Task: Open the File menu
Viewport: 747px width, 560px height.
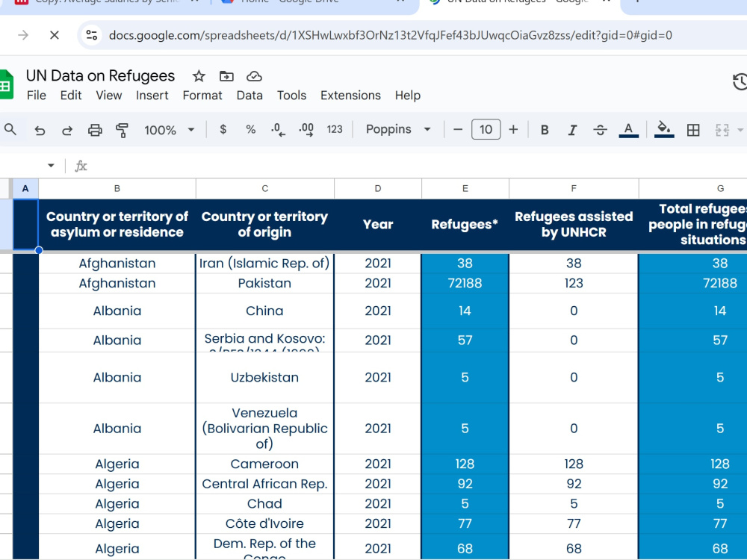Action: click(x=36, y=96)
